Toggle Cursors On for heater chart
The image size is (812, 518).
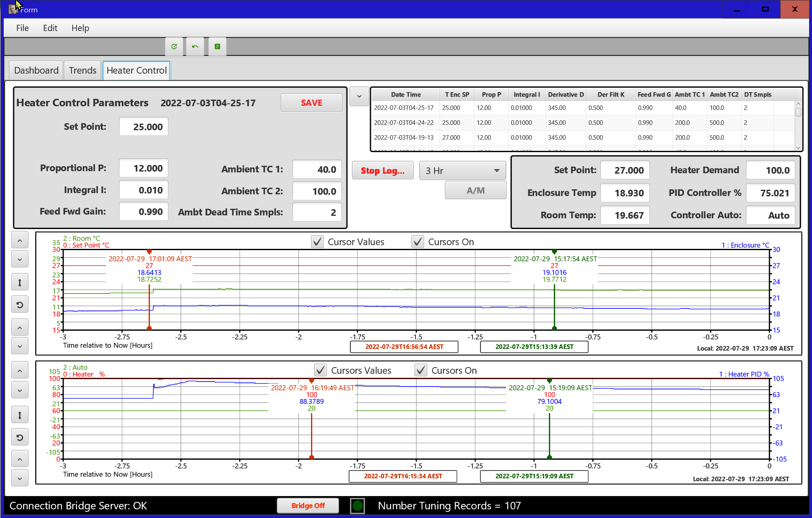click(x=421, y=370)
